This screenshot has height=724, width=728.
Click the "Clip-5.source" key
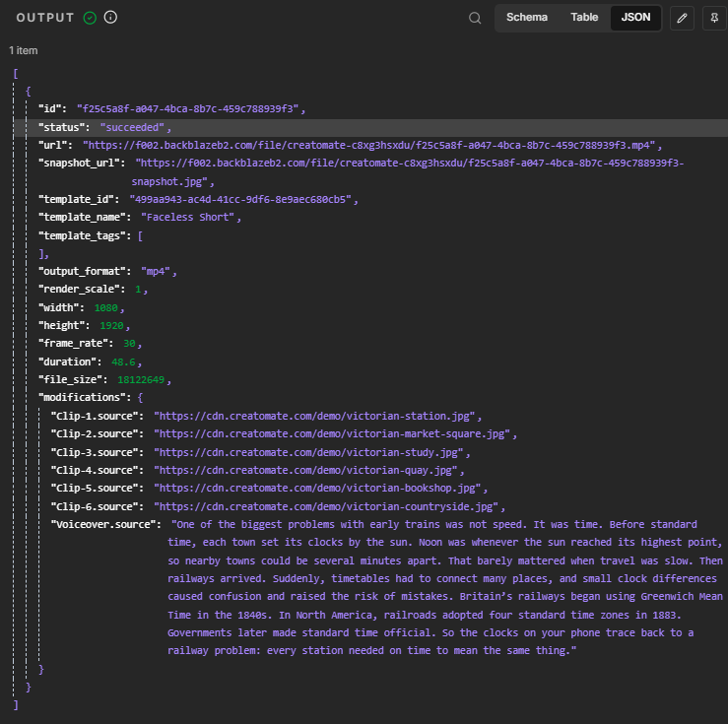tap(95, 488)
